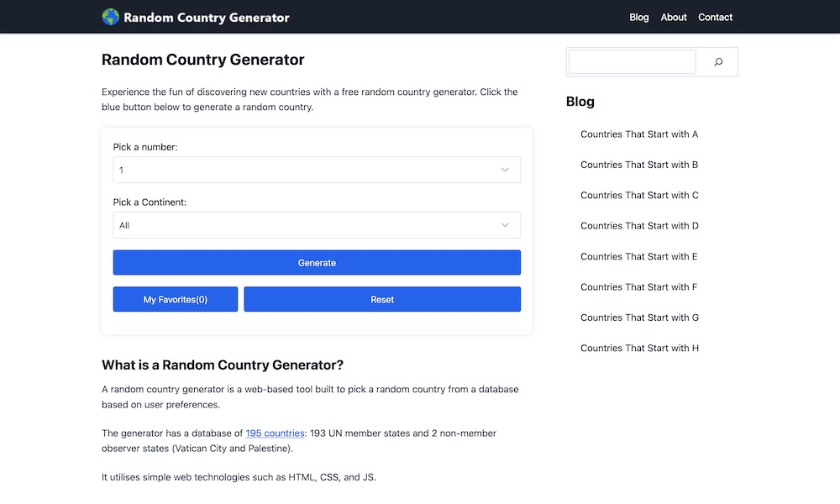840x504 pixels.
Task: Open 'Countries That Start with F'
Action: tap(639, 286)
